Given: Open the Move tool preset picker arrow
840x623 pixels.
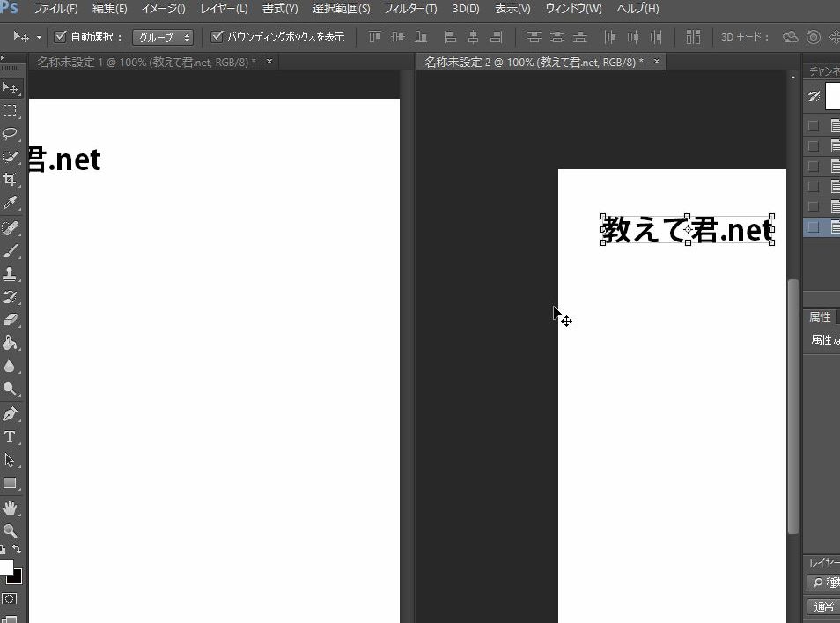Looking at the screenshot, I should pyautogui.click(x=39, y=38).
